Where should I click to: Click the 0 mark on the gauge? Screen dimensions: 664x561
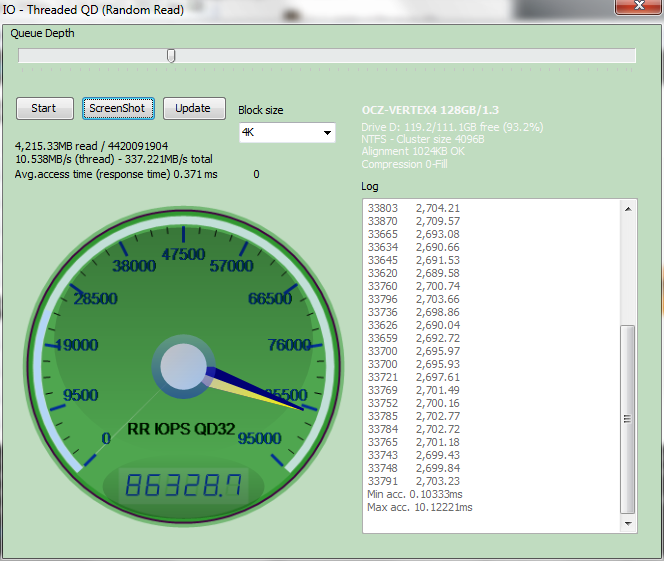pyautogui.click(x=106, y=438)
